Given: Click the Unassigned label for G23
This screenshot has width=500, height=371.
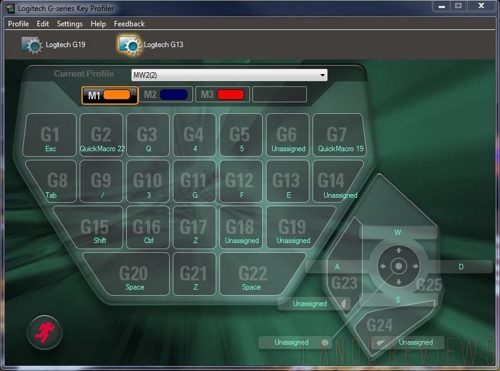Looking at the screenshot, I should coord(310,304).
